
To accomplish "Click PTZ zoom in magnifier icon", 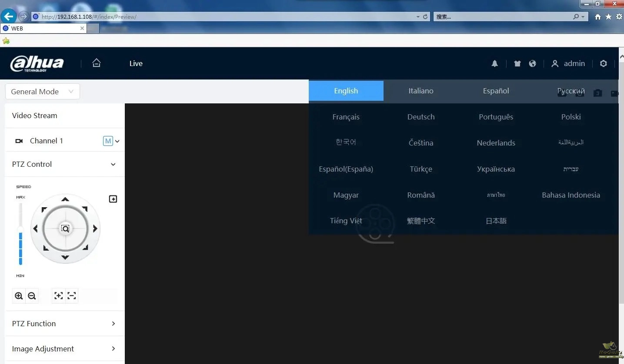I will [19, 296].
